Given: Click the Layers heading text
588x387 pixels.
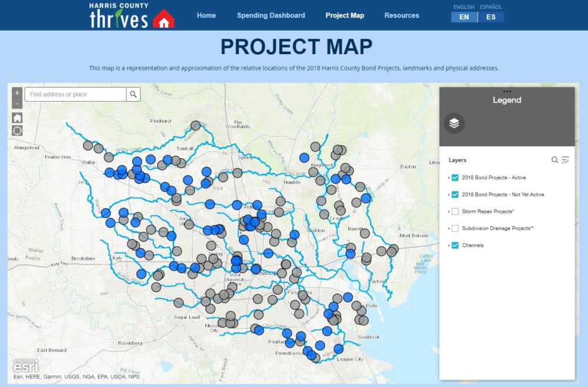Looking at the screenshot, I should click(x=457, y=160).
